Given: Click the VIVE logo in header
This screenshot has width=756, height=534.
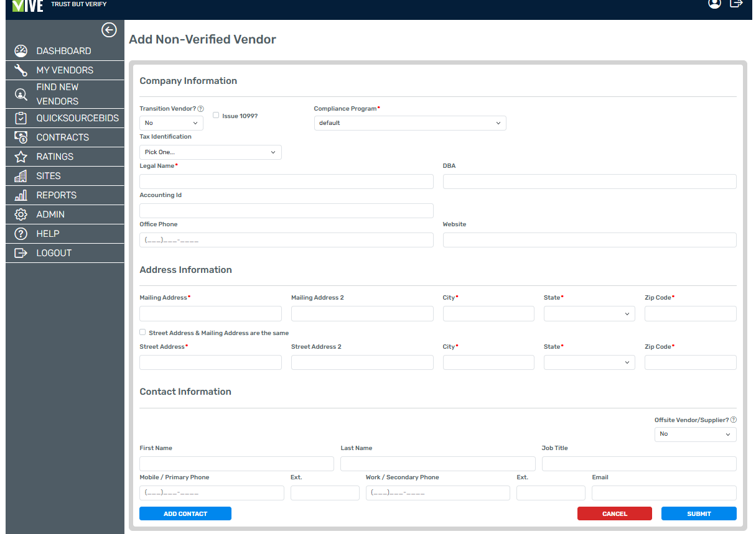Looking at the screenshot, I should coord(27,6).
